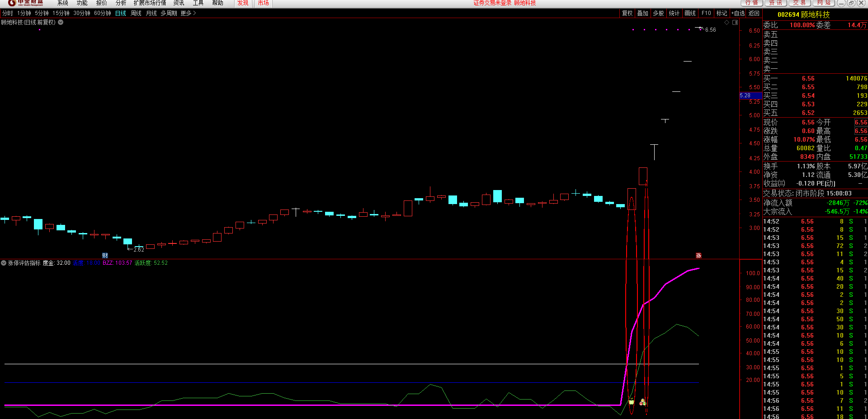Click the diamond icon above price axis

[727, 22]
